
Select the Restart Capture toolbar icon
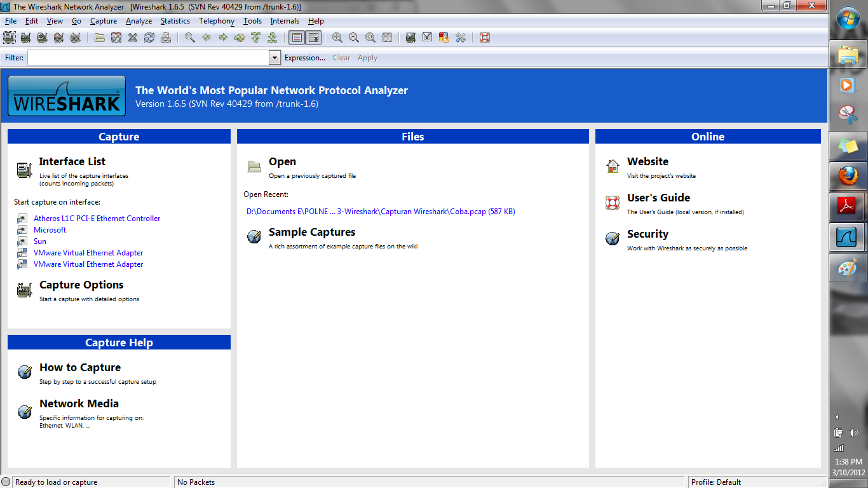coord(75,37)
